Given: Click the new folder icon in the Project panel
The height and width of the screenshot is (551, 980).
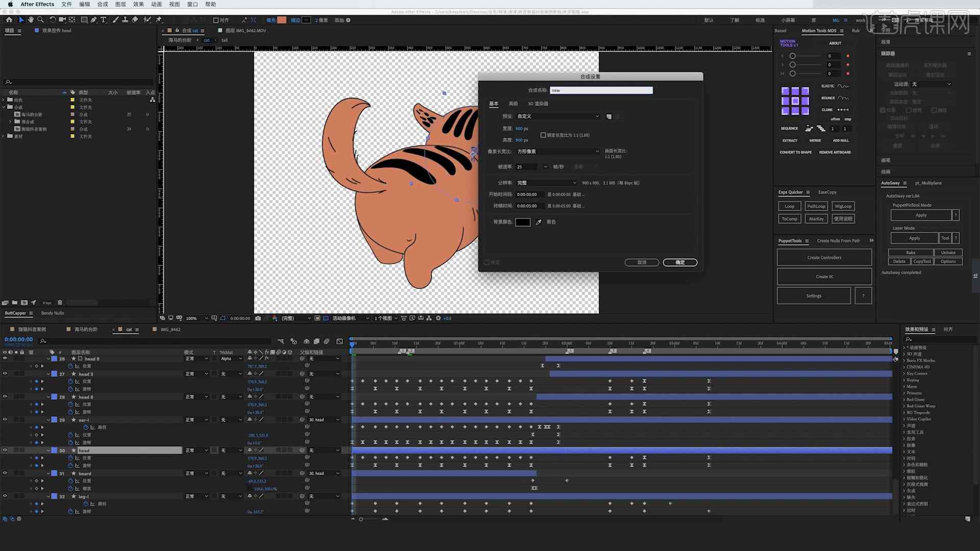Looking at the screenshot, I should (15, 303).
